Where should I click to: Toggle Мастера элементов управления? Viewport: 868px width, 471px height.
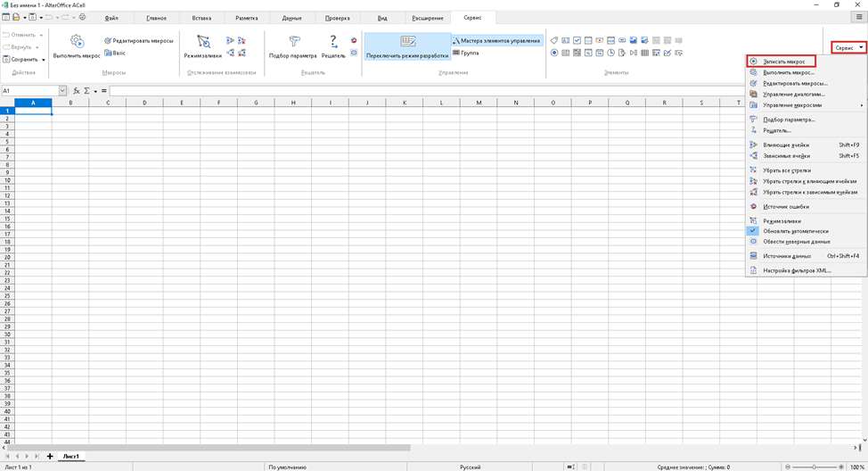click(495, 40)
